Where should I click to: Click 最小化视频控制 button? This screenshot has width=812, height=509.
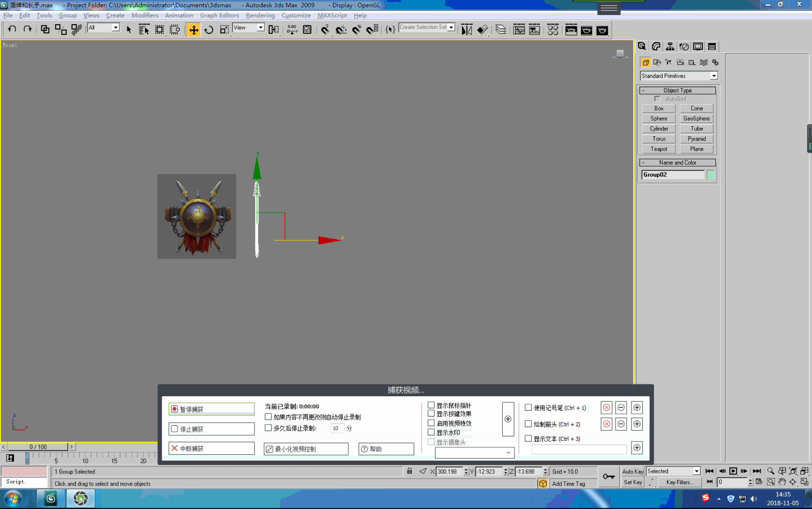tap(306, 448)
